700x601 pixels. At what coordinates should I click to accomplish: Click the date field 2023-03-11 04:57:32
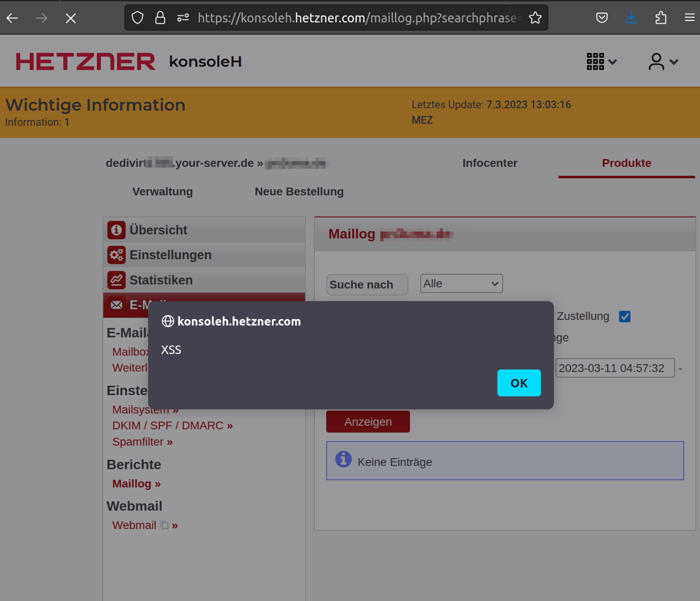614,368
